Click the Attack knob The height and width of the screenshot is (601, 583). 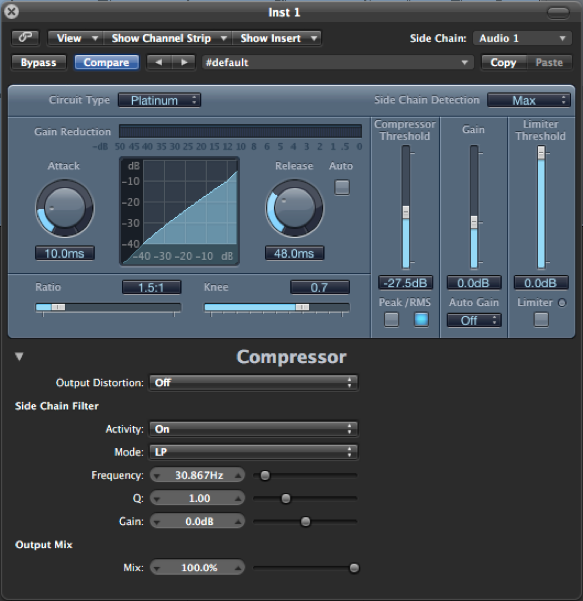pos(65,209)
